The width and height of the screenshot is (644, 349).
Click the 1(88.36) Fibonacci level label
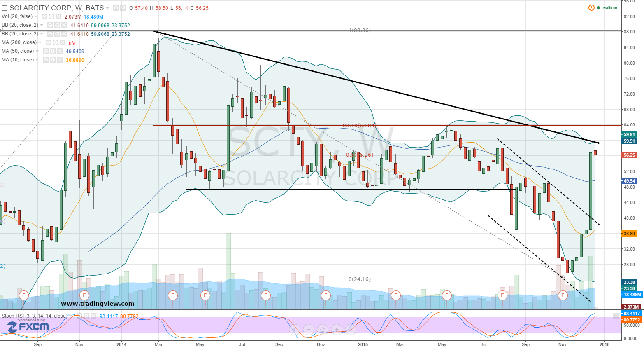[360, 30]
